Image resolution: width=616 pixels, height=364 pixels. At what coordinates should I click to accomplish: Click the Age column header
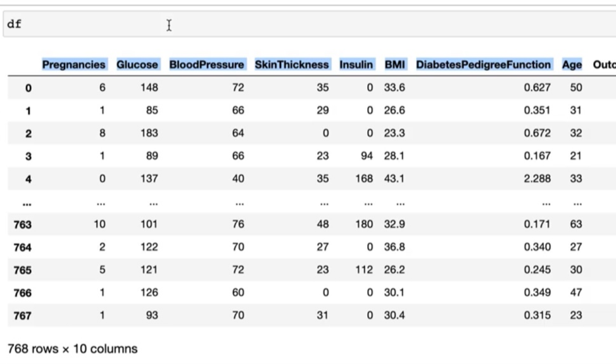(572, 65)
